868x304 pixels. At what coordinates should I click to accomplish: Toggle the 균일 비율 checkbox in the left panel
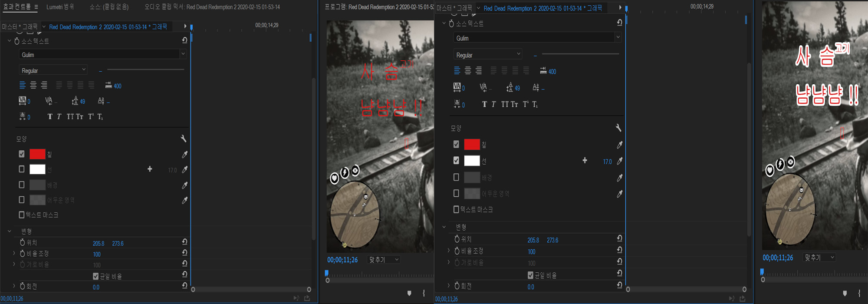point(95,276)
